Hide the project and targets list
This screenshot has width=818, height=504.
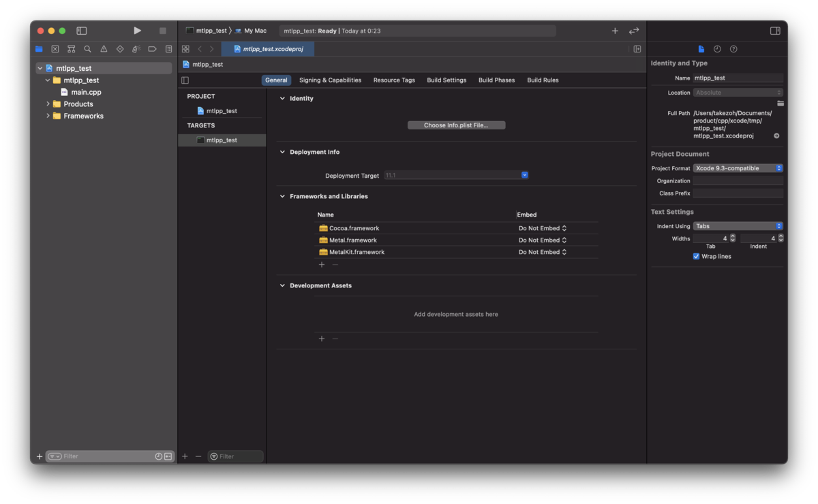coord(185,80)
